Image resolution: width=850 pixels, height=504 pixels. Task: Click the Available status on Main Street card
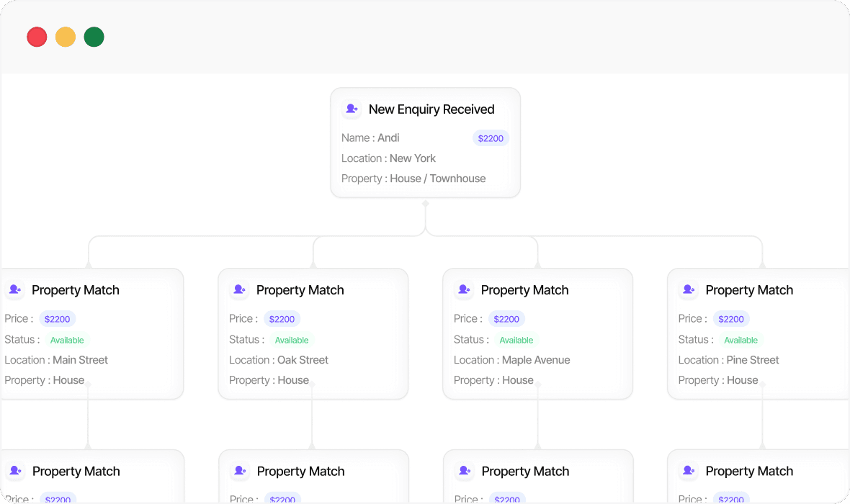coord(67,340)
